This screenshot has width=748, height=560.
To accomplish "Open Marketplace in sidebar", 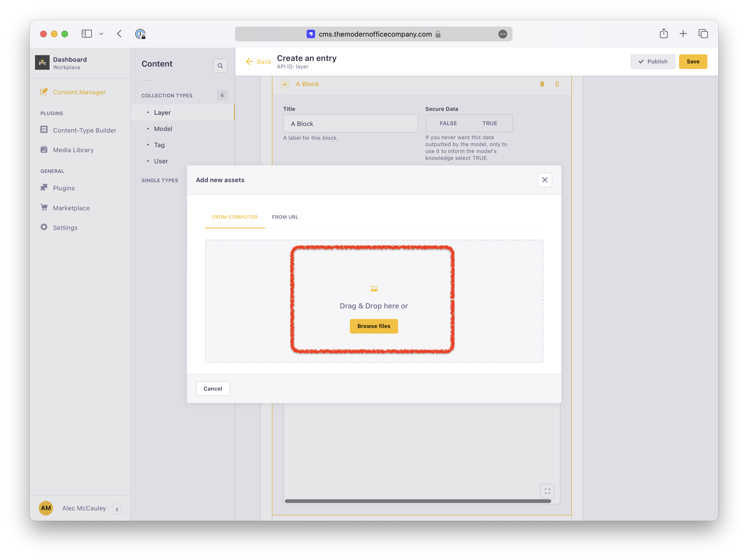I will pos(71,208).
